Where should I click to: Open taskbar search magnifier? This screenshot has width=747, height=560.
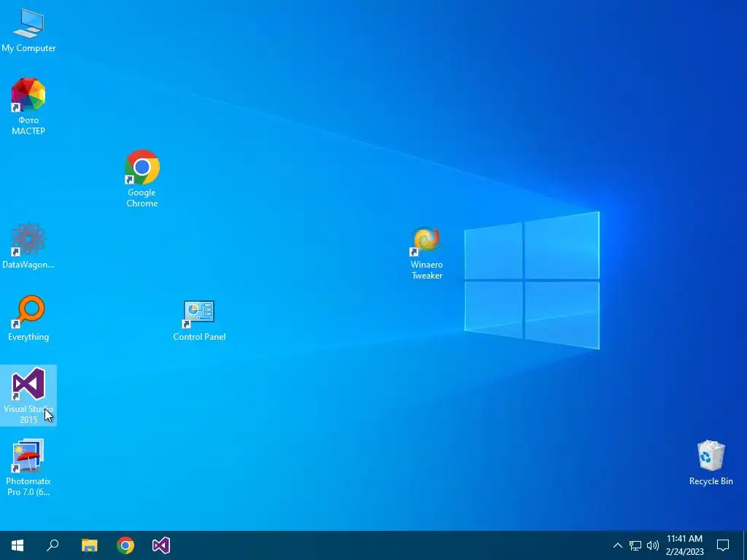[53, 545]
